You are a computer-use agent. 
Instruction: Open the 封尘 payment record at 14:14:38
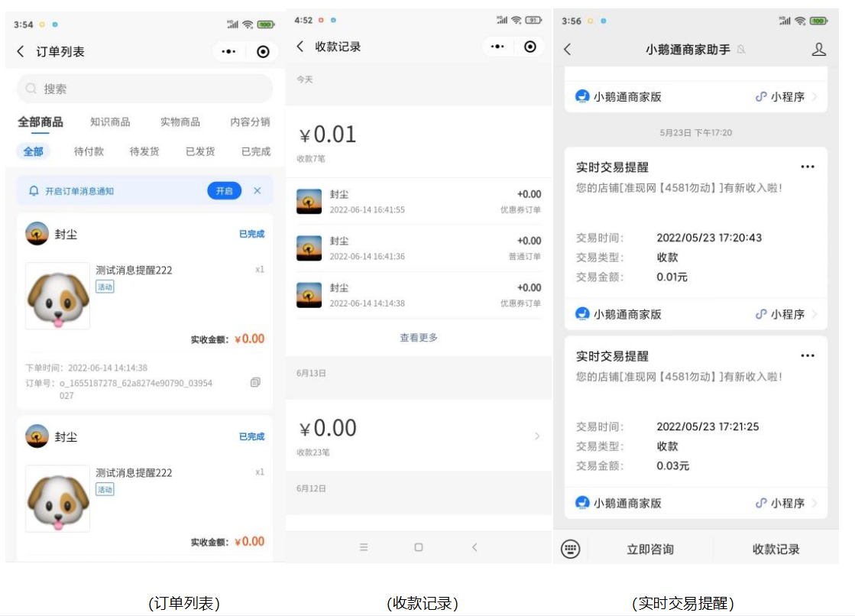pos(419,295)
